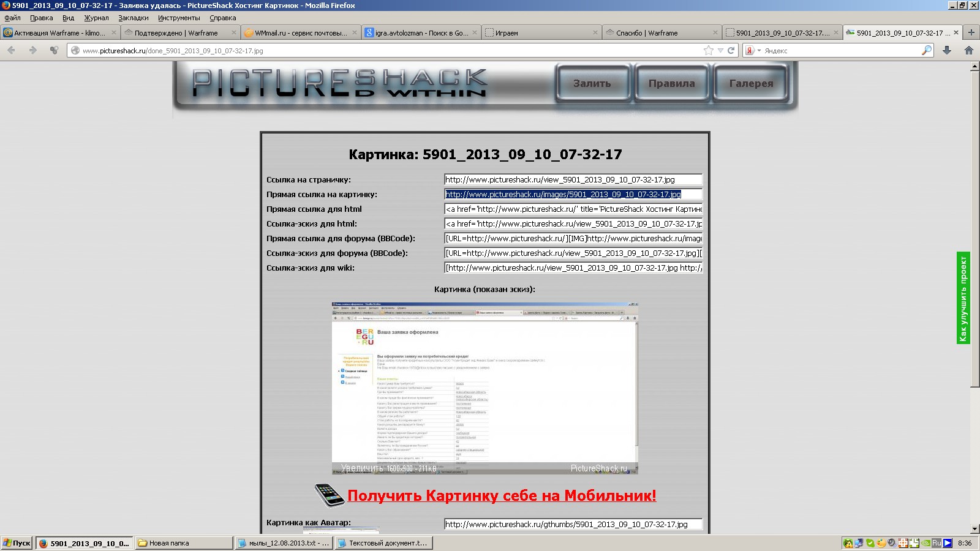Viewport: 980px width, 551px height.
Task: Close the 'Подтверждено | Warframe' tab
Action: 234,32
